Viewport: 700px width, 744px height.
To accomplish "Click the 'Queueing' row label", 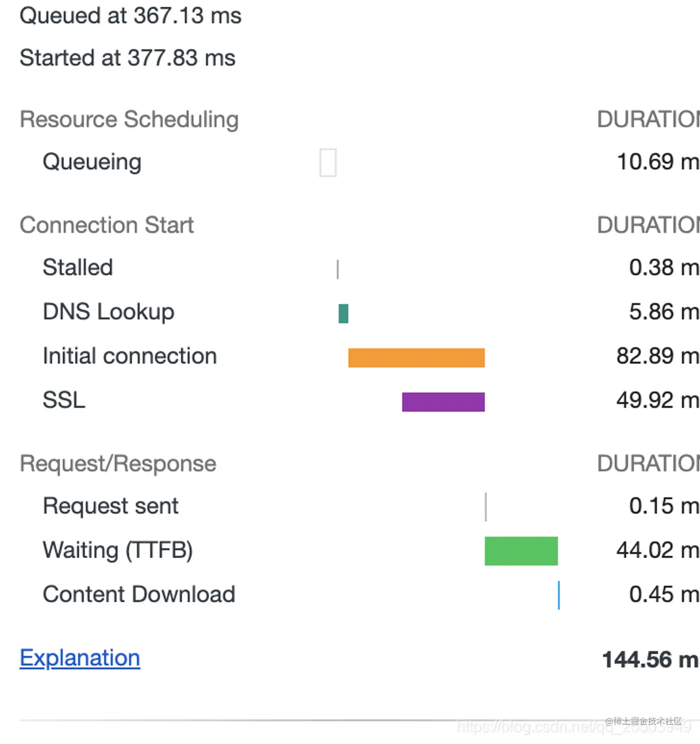I will tap(92, 162).
